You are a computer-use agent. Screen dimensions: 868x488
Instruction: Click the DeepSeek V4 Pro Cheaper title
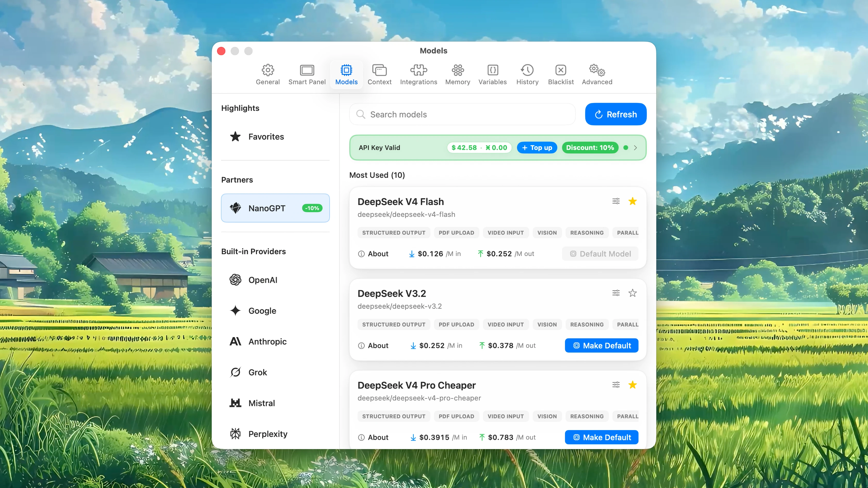coord(416,385)
